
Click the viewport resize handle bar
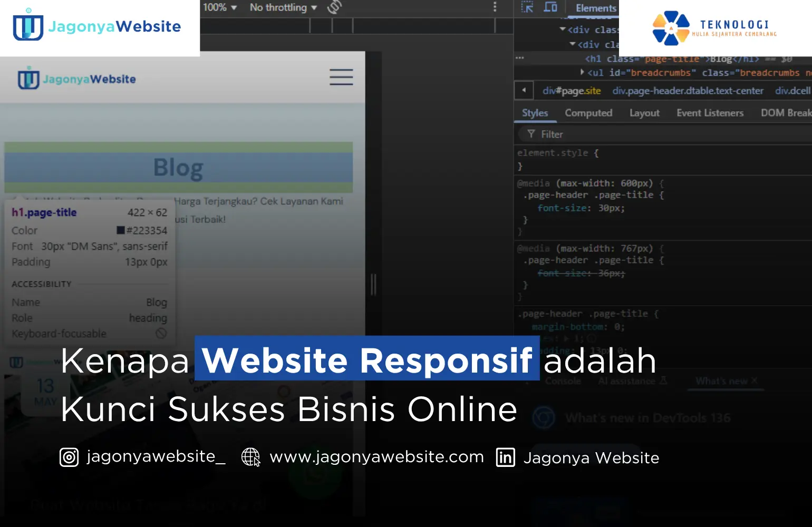[373, 285]
